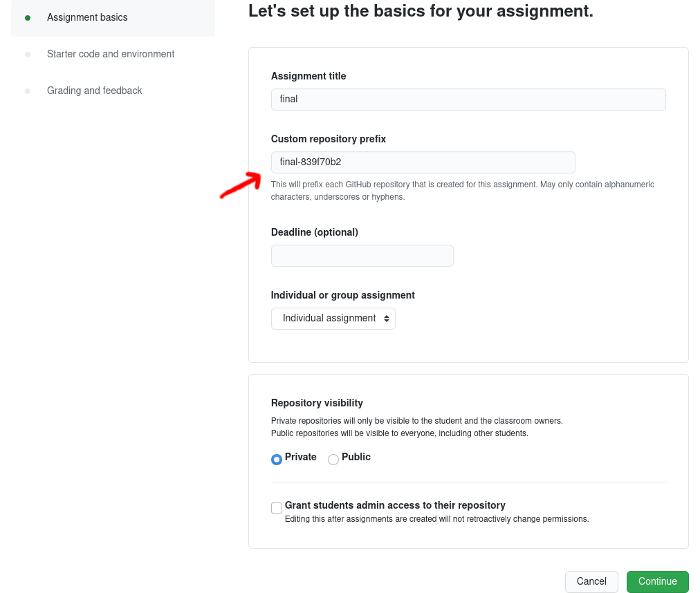Click the Private radio label text
The width and height of the screenshot is (700, 593).
coord(301,457)
